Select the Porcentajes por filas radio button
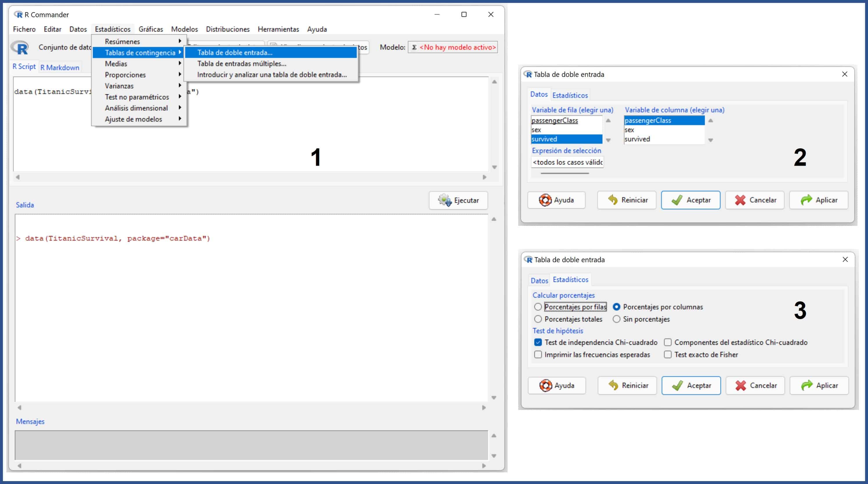 tap(538, 307)
